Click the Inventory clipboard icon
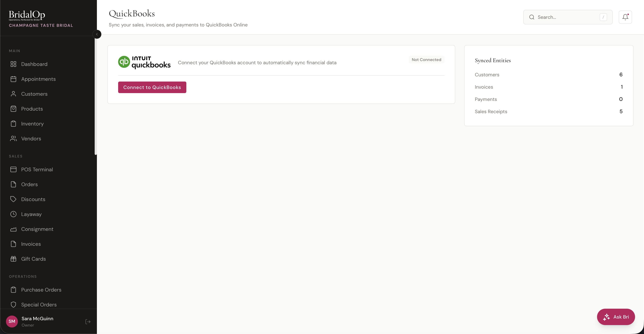The height and width of the screenshot is (334, 644). click(13, 124)
